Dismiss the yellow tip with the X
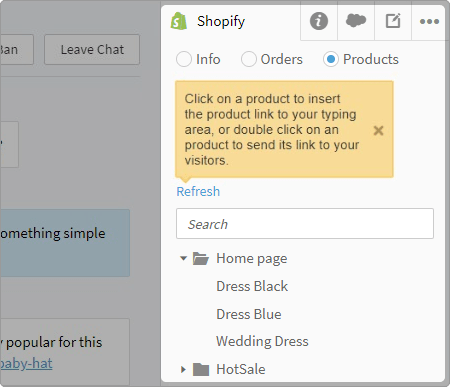 coord(378,130)
